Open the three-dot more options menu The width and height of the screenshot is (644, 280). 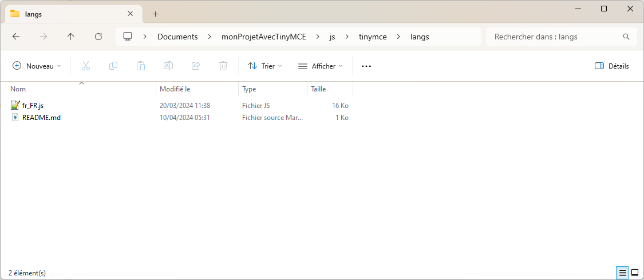(366, 66)
